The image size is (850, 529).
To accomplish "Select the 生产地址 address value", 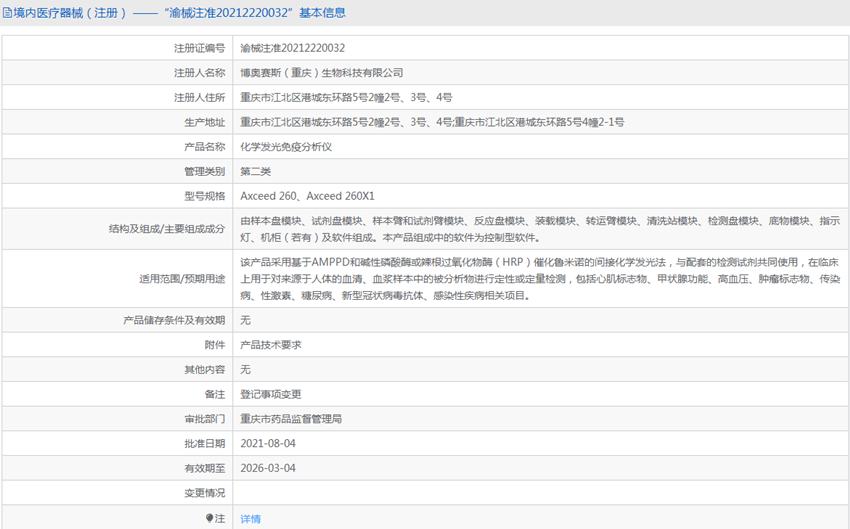I will click(432, 122).
